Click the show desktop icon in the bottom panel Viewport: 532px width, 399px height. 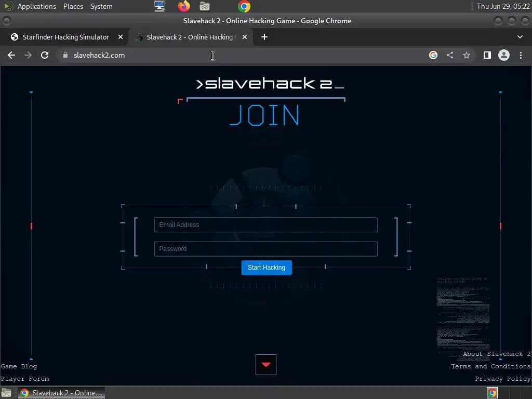tap(6, 393)
